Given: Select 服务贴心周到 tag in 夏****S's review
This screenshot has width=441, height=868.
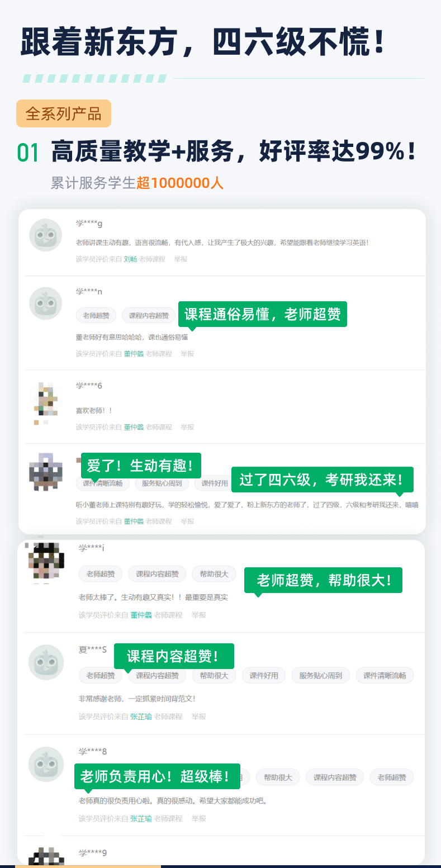Looking at the screenshot, I should pos(320,675).
